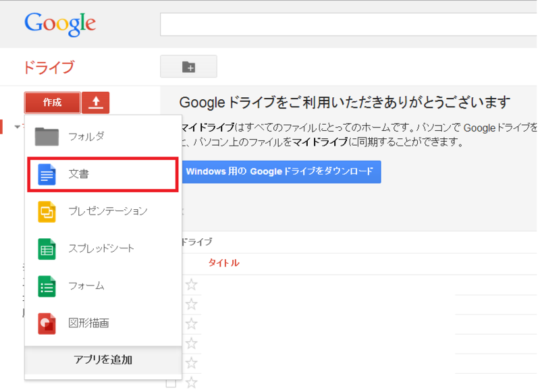Click the upload arrow button
This screenshot has width=540, height=392.
coord(96,103)
